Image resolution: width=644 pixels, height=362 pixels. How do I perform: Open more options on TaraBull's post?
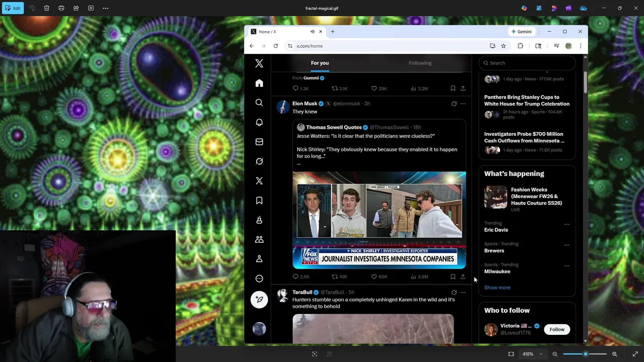coord(463,292)
